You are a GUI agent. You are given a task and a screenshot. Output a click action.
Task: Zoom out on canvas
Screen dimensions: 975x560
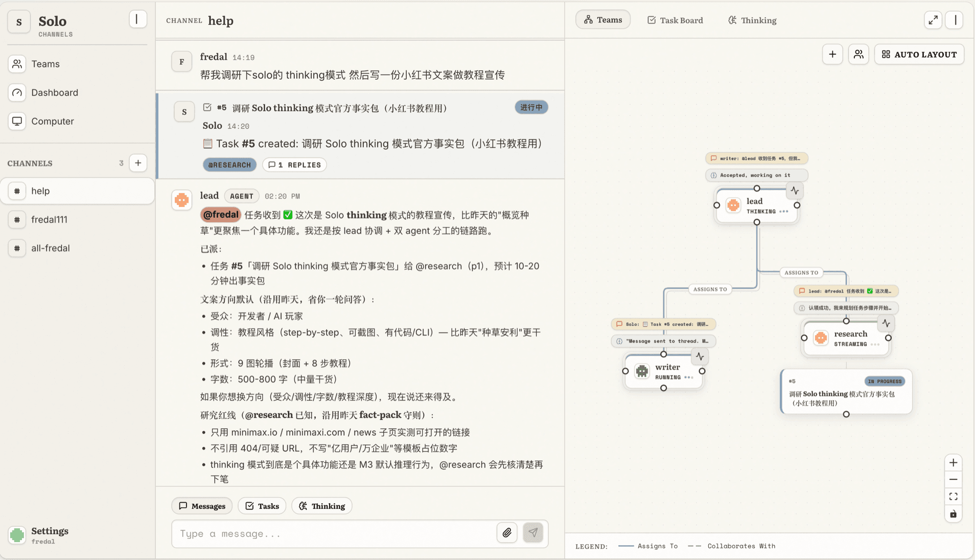(x=954, y=480)
